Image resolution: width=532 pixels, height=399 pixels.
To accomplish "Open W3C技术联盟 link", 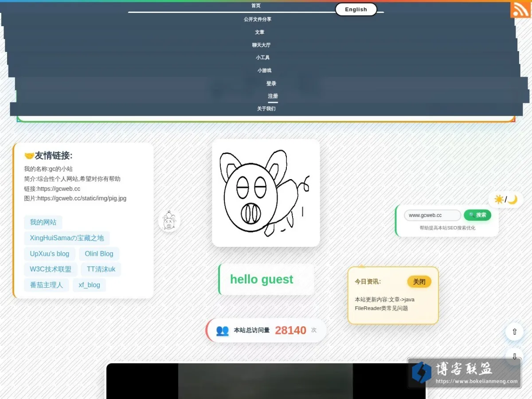I will (x=51, y=270).
